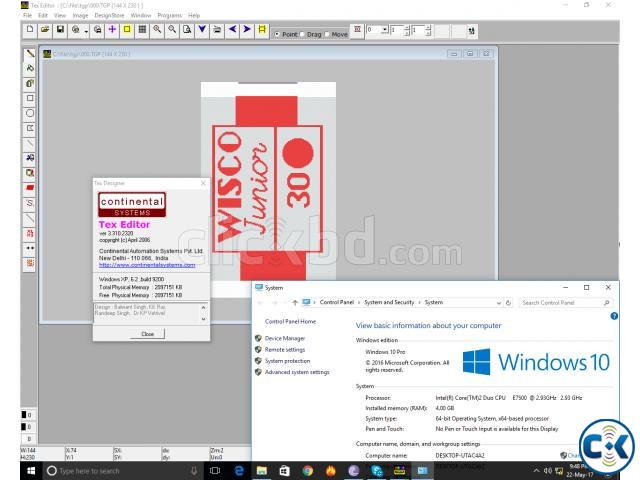Open Microsoft Edge from taskbar
The height and width of the screenshot is (480, 640).
(239, 471)
